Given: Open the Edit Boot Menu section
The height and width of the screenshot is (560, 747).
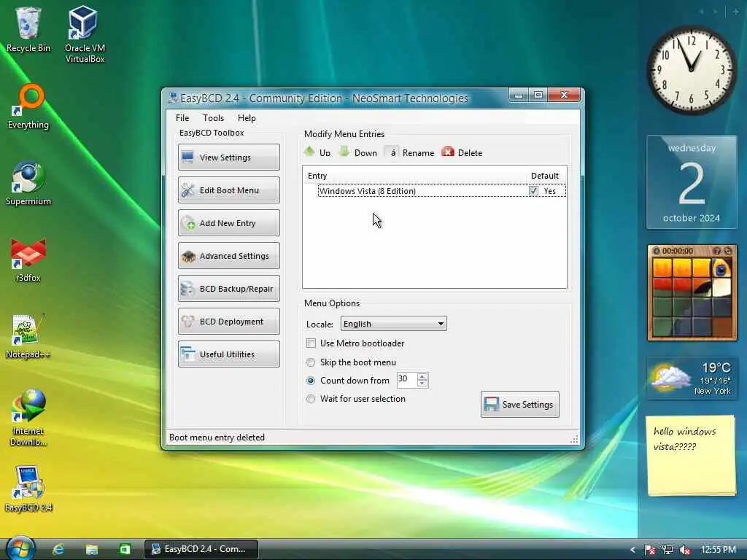Looking at the screenshot, I should coord(228,190).
